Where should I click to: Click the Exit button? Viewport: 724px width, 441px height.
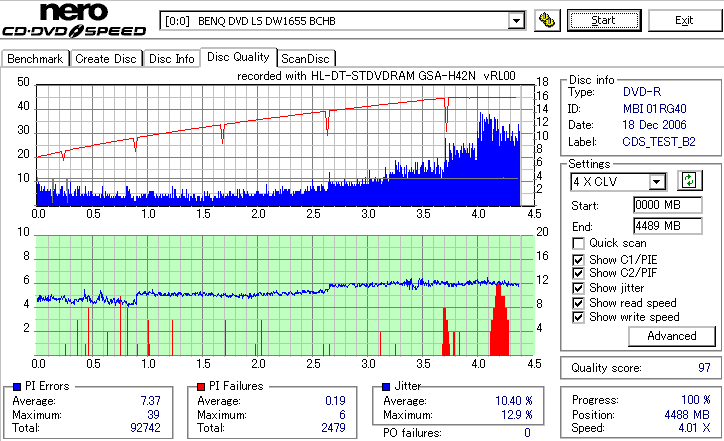[x=684, y=21]
